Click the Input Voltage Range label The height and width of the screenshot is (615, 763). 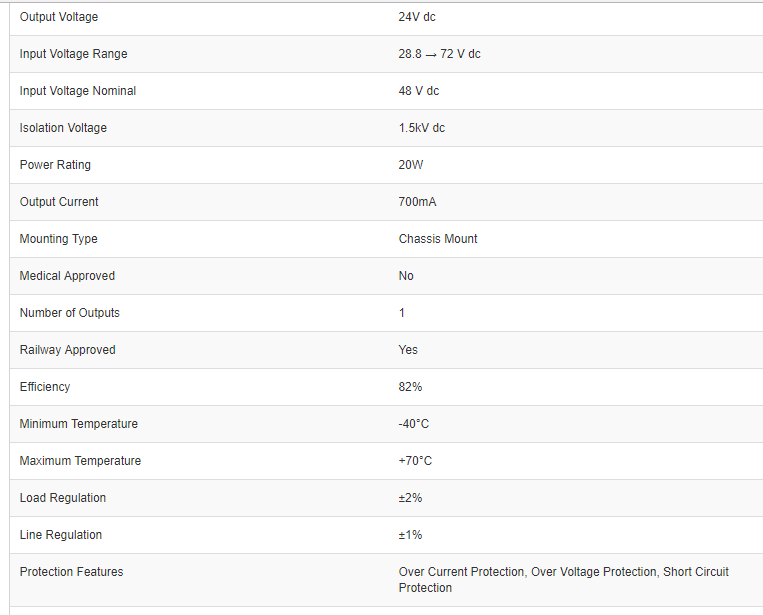click(x=73, y=54)
